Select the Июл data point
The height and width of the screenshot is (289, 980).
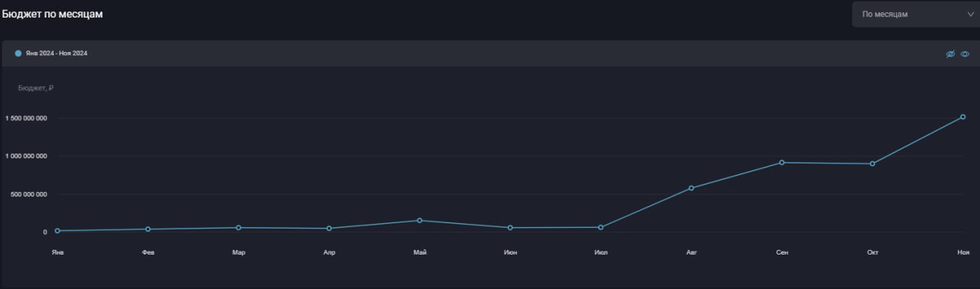(601, 227)
